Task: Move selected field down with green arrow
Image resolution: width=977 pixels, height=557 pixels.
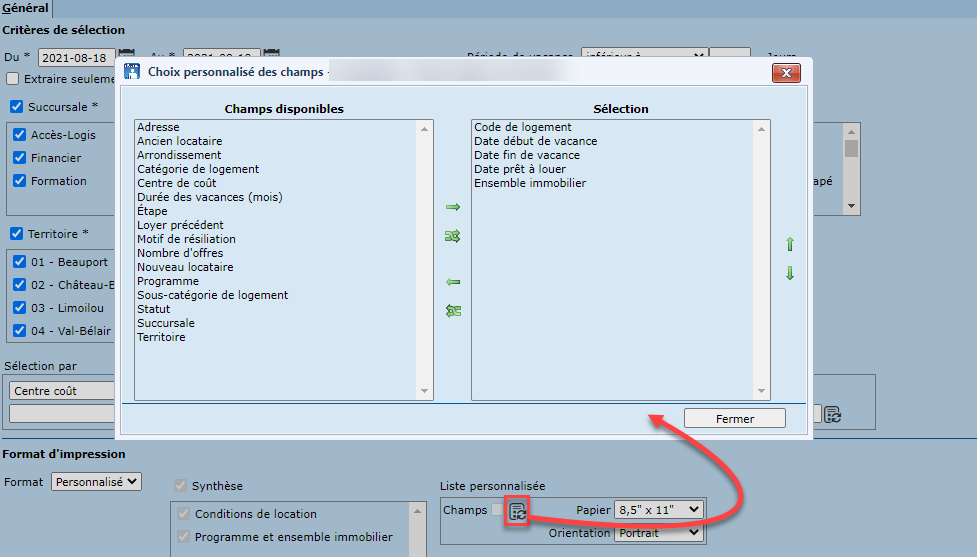Action: click(790, 273)
